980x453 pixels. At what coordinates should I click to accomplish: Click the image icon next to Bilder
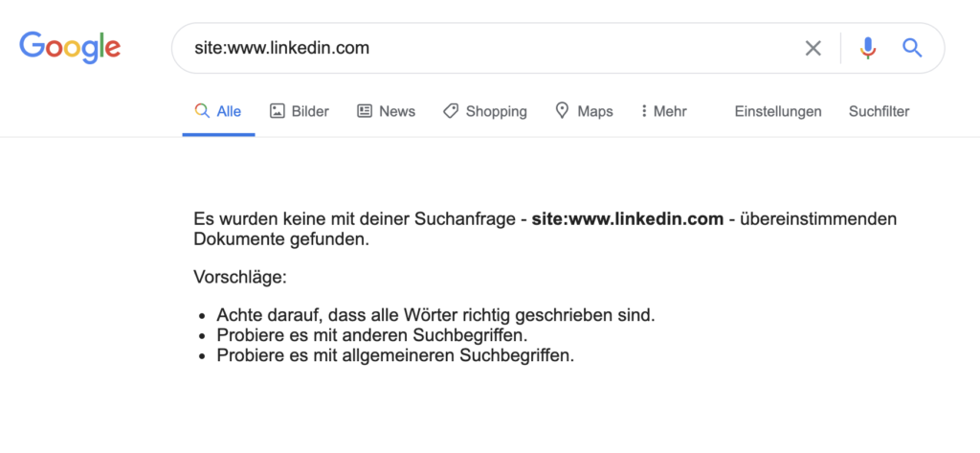(x=278, y=111)
